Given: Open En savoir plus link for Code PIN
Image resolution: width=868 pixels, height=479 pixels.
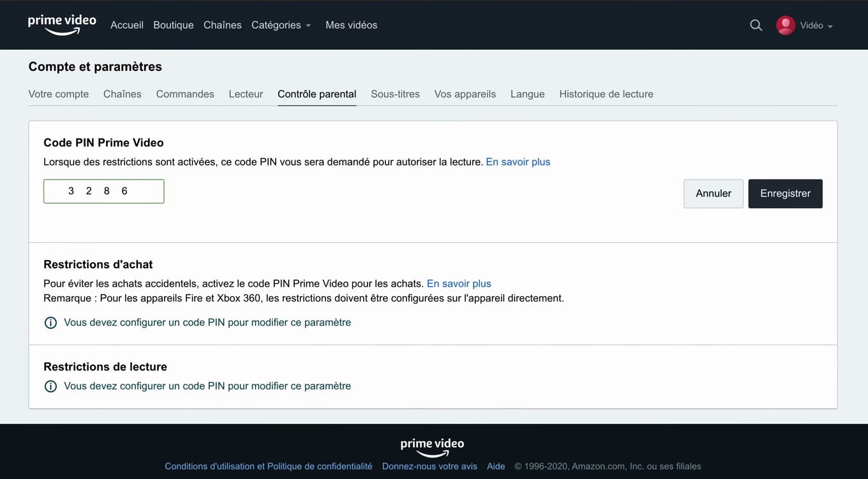Looking at the screenshot, I should [518, 162].
